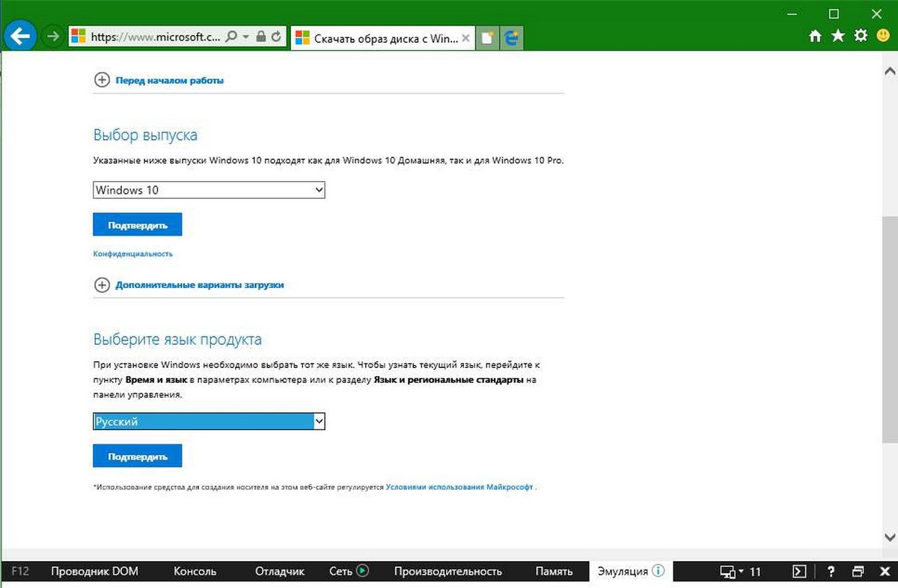Click the F12 label in developer tools

(20, 571)
